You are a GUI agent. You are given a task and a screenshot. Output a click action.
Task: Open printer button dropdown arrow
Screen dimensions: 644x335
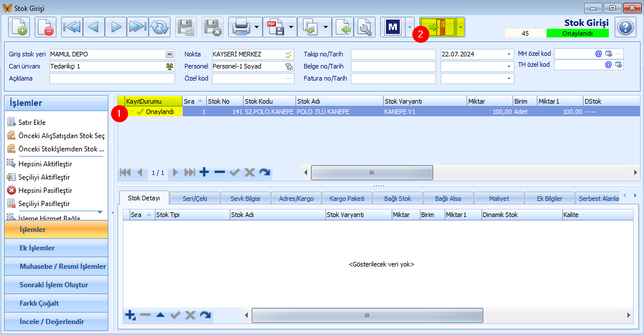(257, 28)
